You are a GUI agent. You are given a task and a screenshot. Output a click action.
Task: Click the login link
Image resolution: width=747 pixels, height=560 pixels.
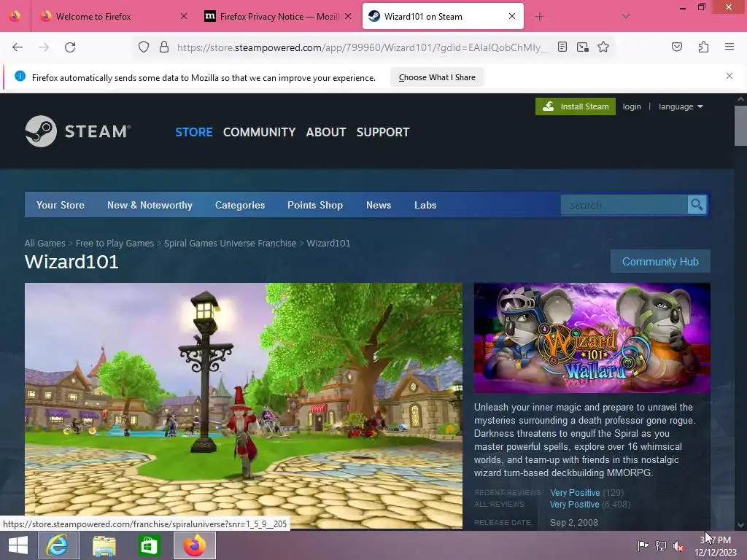click(632, 106)
